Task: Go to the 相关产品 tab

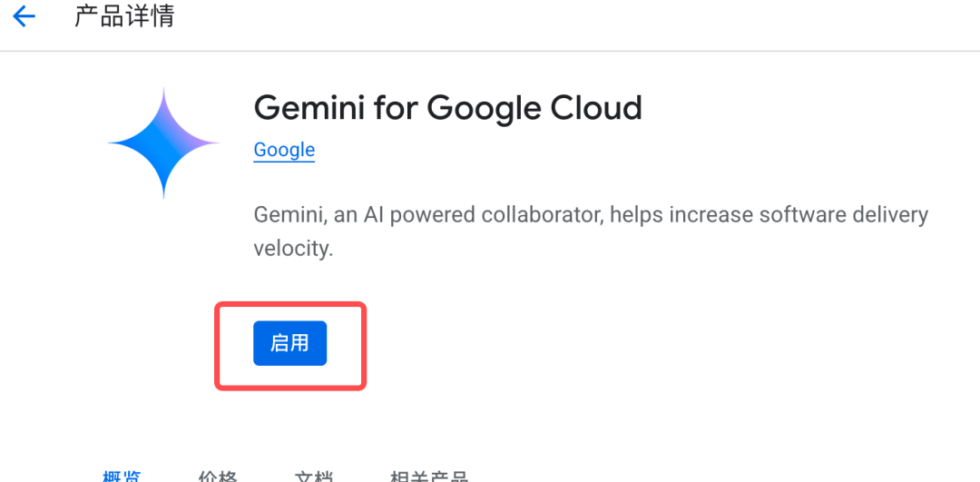Action: (x=428, y=476)
